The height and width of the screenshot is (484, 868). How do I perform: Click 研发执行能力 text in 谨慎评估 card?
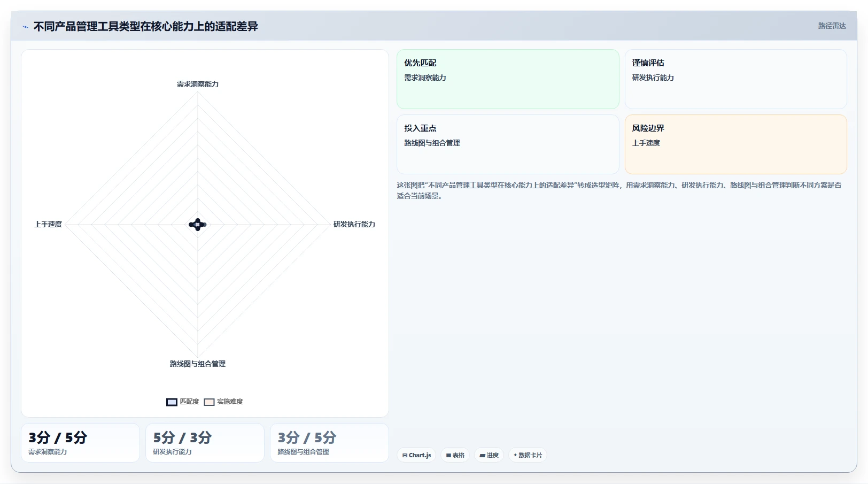[653, 78]
